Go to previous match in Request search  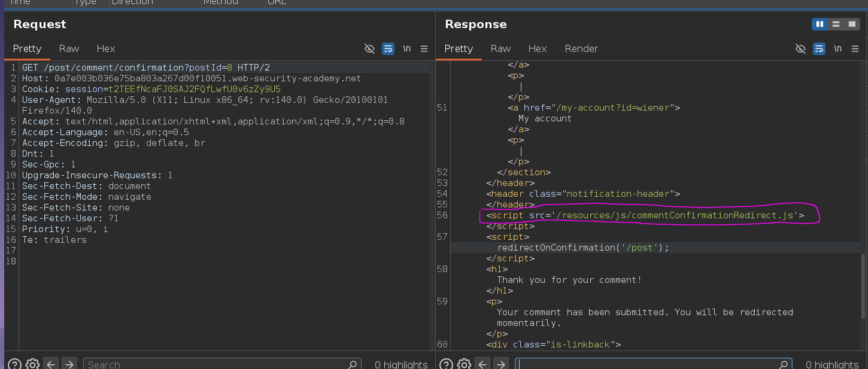(51, 364)
